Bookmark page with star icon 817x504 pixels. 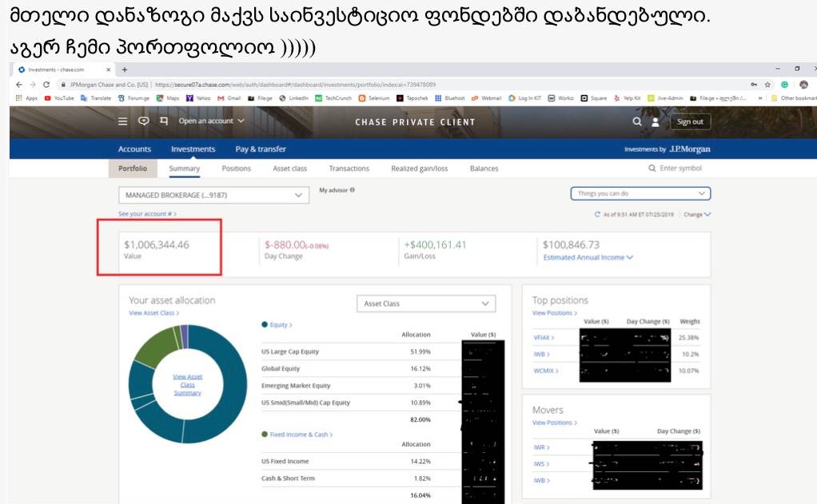[x=767, y=85]
